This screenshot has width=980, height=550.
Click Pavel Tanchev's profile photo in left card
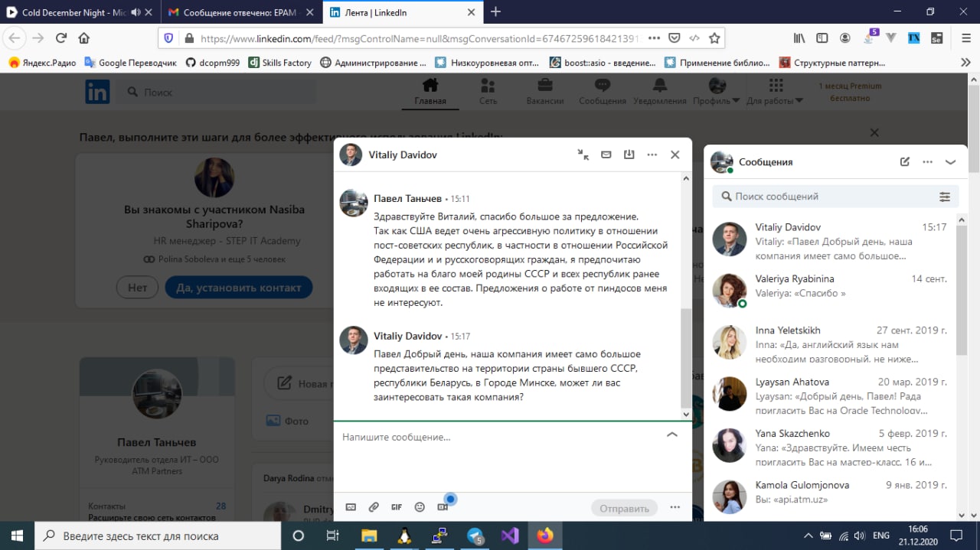(157, 395)
